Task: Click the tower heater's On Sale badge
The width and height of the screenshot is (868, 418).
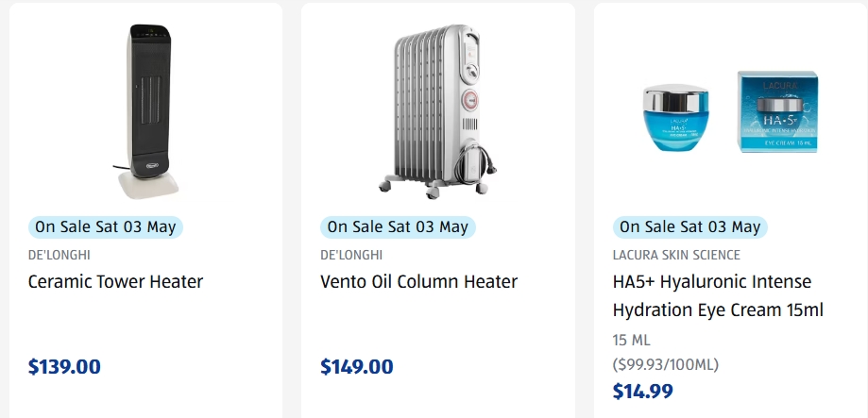Action: (105, 226)
